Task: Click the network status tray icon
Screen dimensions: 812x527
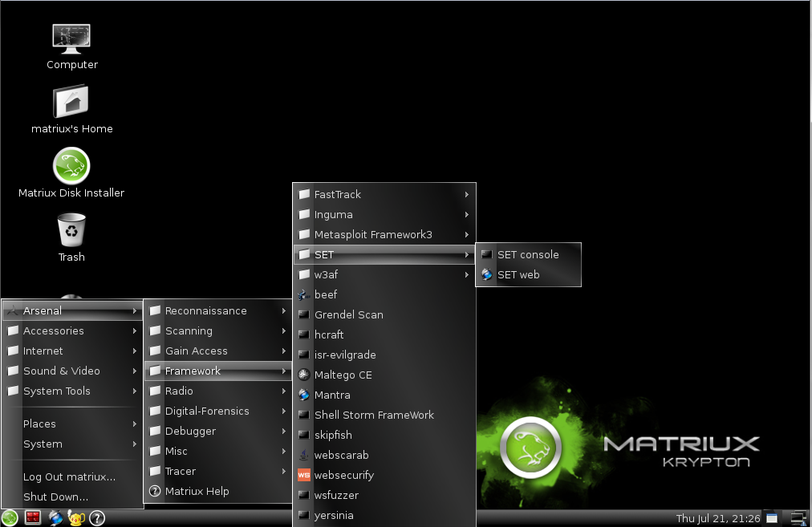Action: (798, 517)
